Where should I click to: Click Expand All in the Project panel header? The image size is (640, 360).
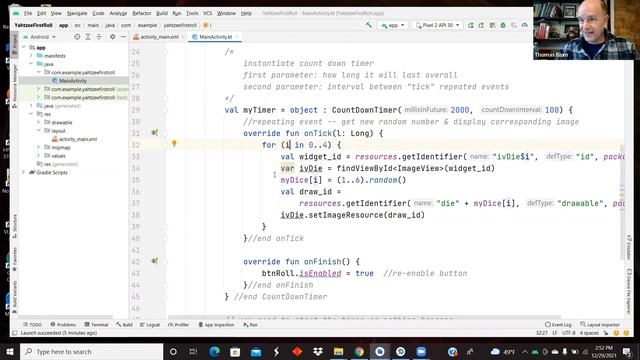tap(88, 37)
